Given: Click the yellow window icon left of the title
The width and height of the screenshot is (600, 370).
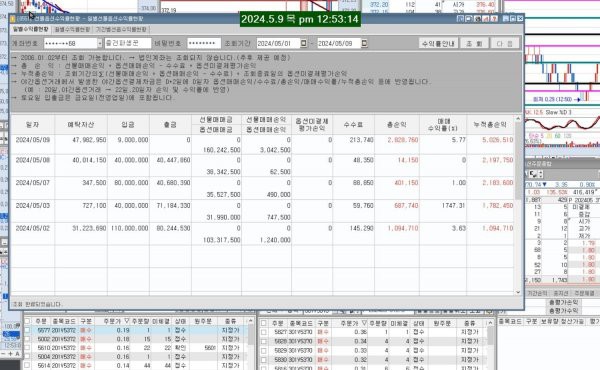Looking at the screenshot, I should (13, 18).
